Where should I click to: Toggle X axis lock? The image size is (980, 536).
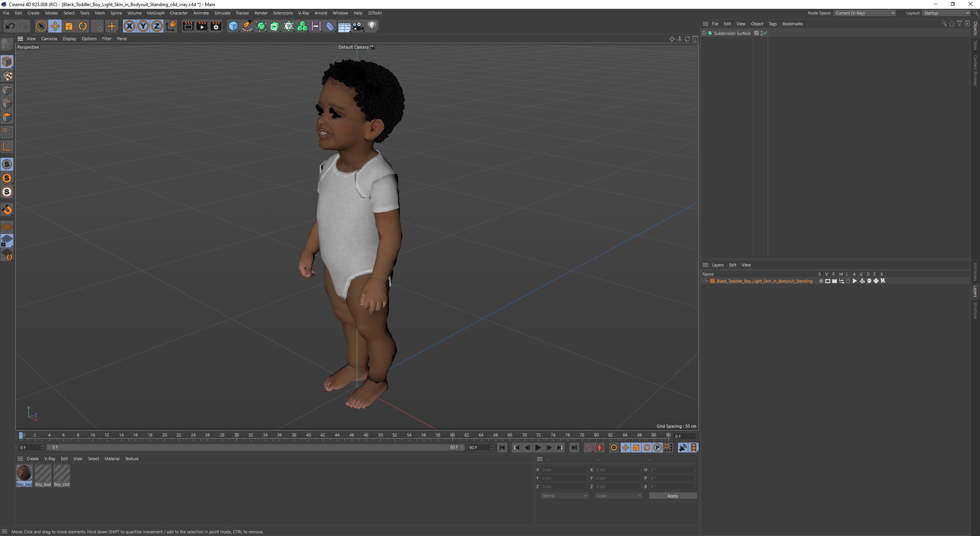[x=129, y=26]
